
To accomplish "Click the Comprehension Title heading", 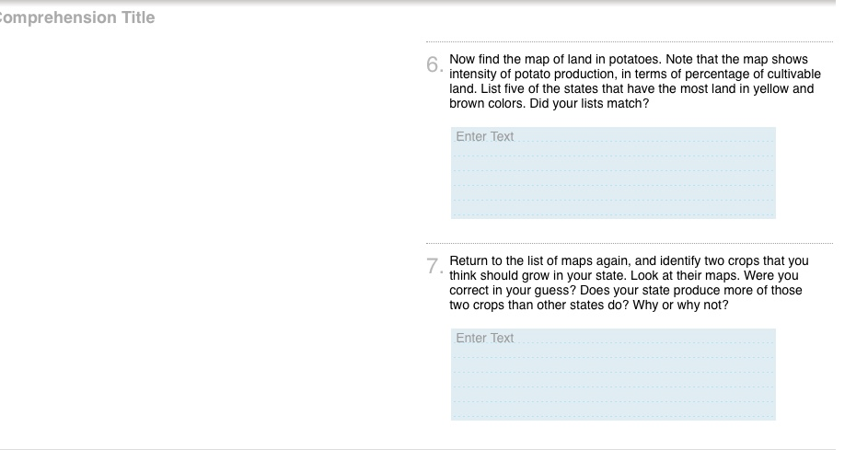I will 77,18.
